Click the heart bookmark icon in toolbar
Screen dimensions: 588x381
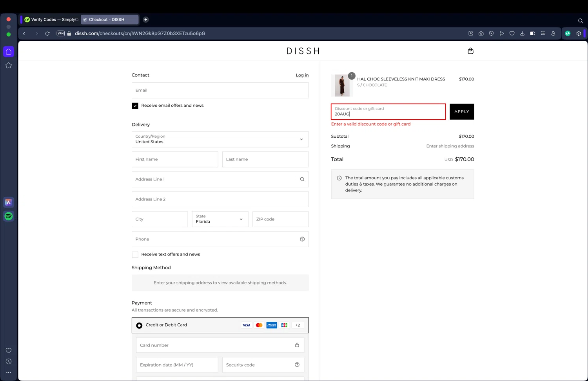[512, 34]
